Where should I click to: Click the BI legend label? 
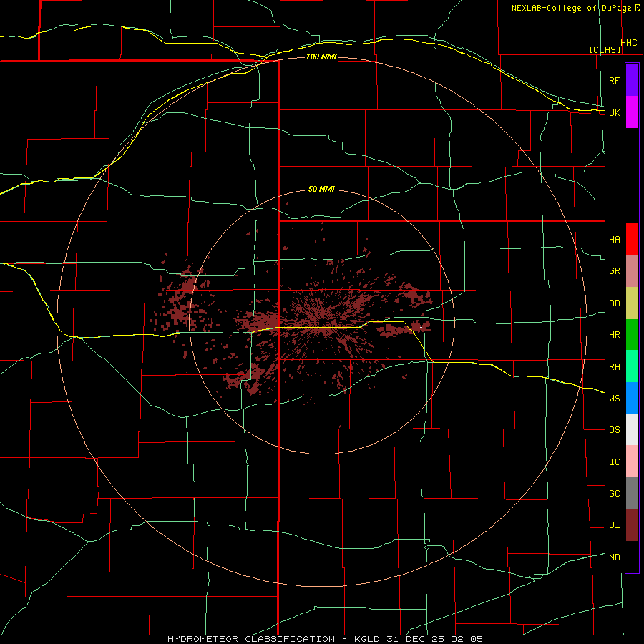coord(614,525)
